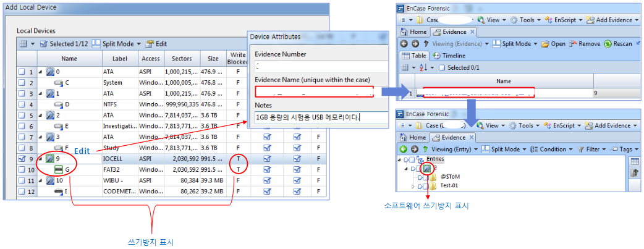The width and height of the screenshot is (644, 249).
Task: Open Split Mode dropdown in Add Local Device
Action: [116, 43]
